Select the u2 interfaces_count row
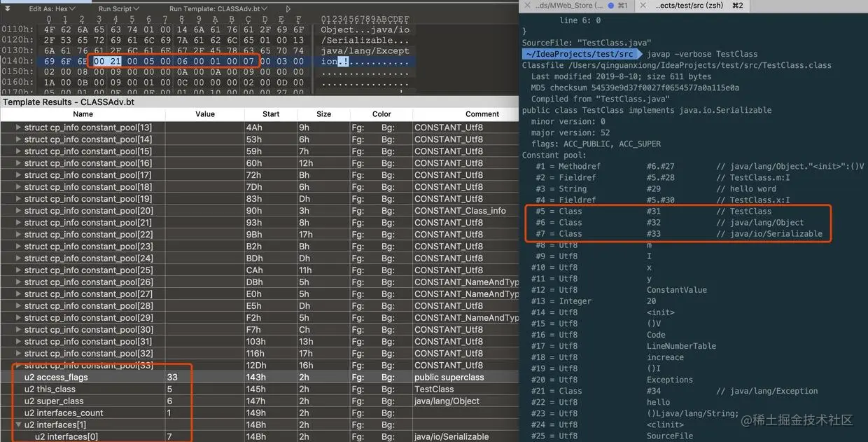Screen dimensions: 868x442 (x=260, y=413)
